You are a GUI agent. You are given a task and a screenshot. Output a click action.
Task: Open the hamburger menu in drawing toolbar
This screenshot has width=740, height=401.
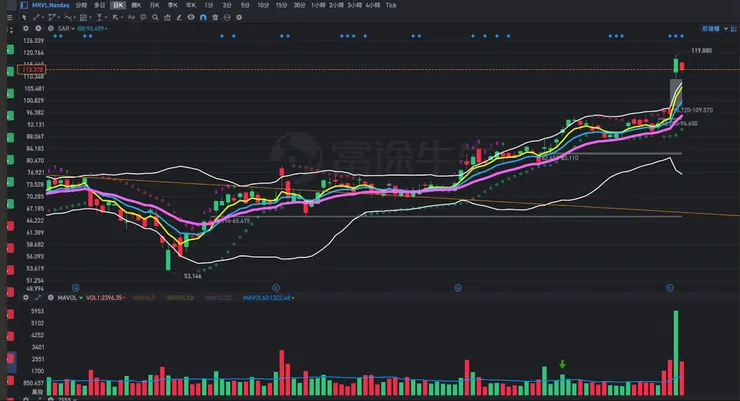click(x=9, y=17)
